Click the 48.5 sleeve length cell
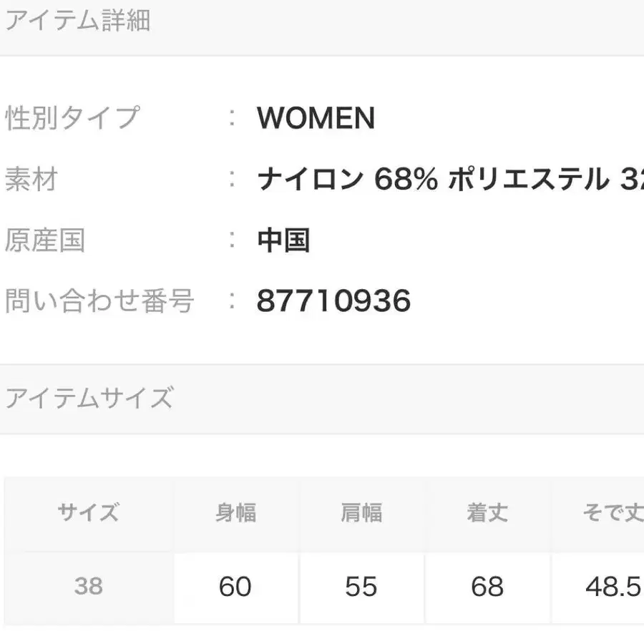The width and height of the screenshot is (644, 644). pyautogui.click(x=612, y=587)
